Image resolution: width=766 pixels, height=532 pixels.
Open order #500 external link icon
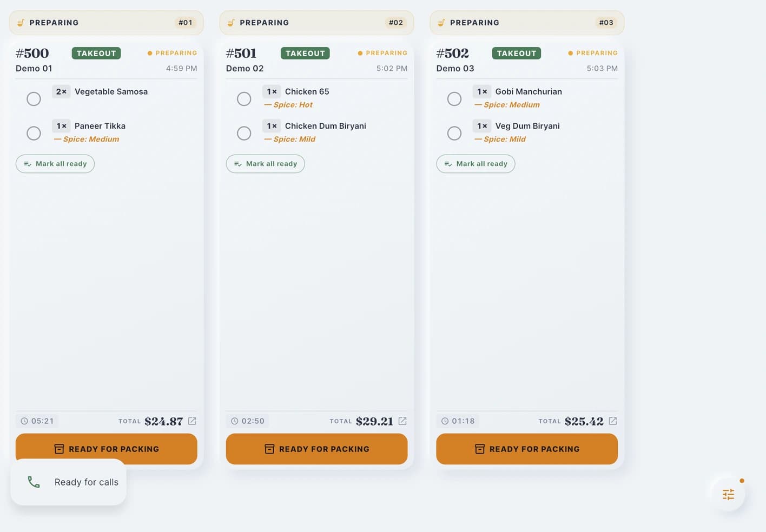(192, 421)
